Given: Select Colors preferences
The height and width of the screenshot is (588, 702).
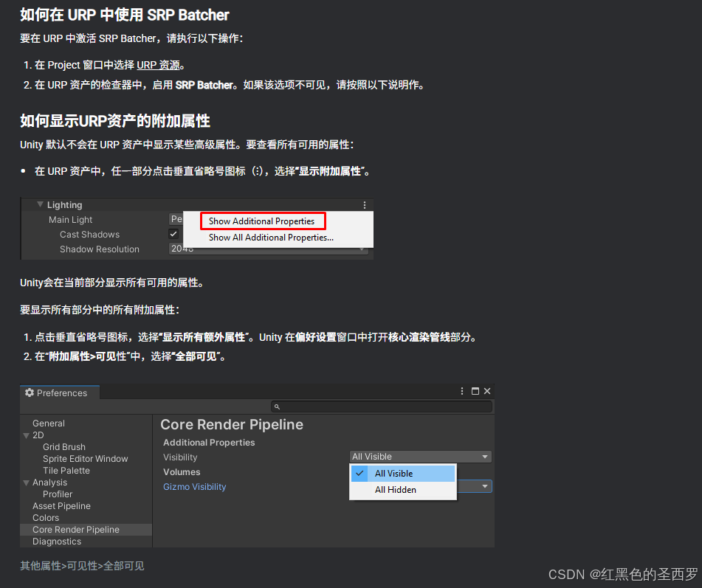Looking at the screenshot, I should click(x=46, y=518).
